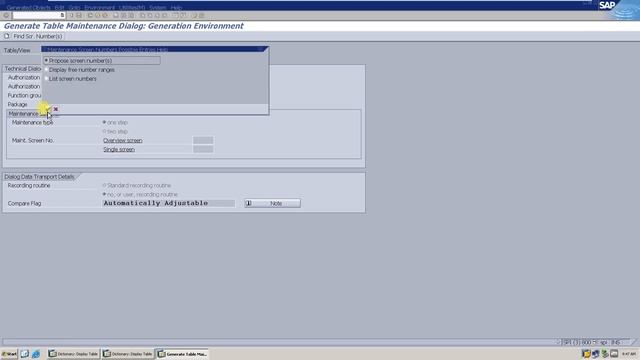
Task: Click the Find toolbar icon
Action: coord(123,16)
